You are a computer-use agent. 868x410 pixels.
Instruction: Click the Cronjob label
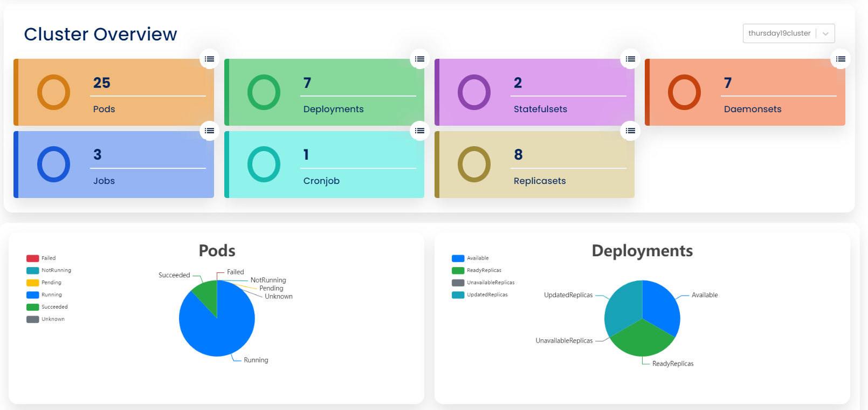(x=321, y=181)
